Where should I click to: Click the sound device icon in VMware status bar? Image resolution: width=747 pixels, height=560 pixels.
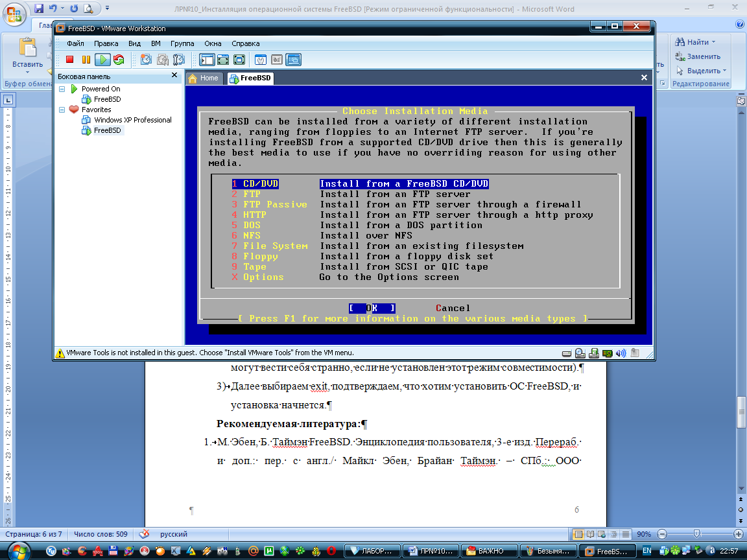621,353
